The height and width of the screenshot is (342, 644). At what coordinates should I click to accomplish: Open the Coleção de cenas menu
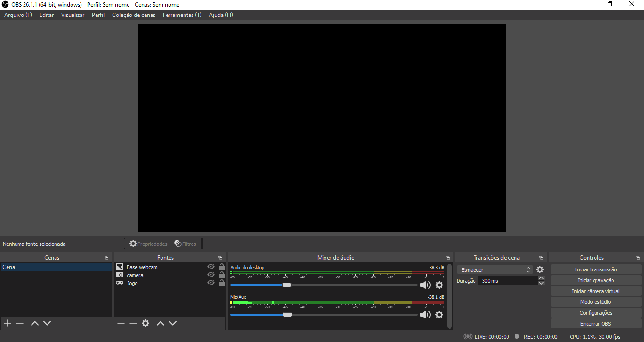pos(133,15)
